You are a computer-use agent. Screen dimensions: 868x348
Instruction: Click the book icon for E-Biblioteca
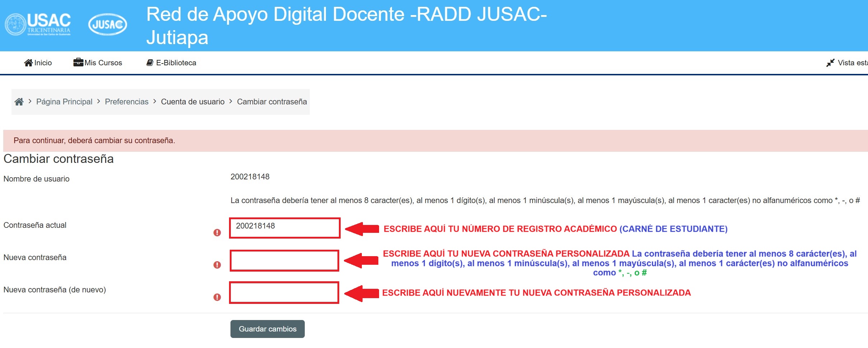[x=150, y=63]
